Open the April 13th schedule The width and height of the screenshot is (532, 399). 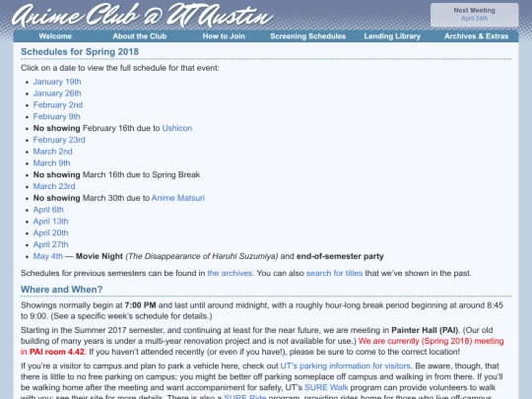pyautogui.click(x=50, y=222)
